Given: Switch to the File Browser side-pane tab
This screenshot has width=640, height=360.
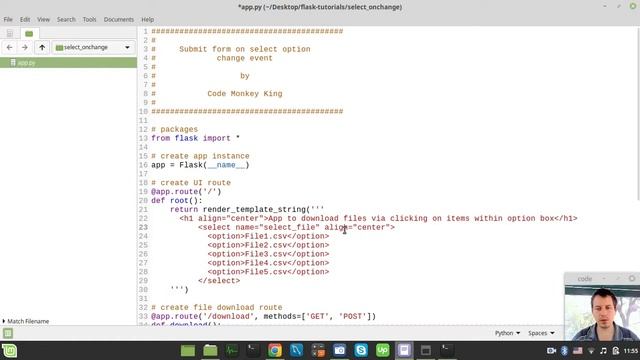Looking at the screenshot, I should 29,33.
